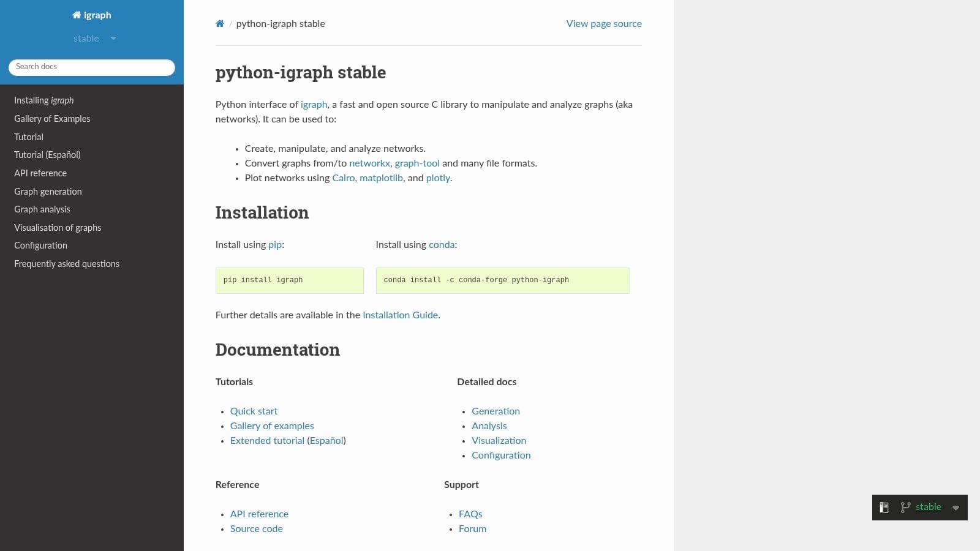The width and height of the screenshot is (980, 551).
Task: Click the green stable label in flyout
Action: click(x=928, y=507)
